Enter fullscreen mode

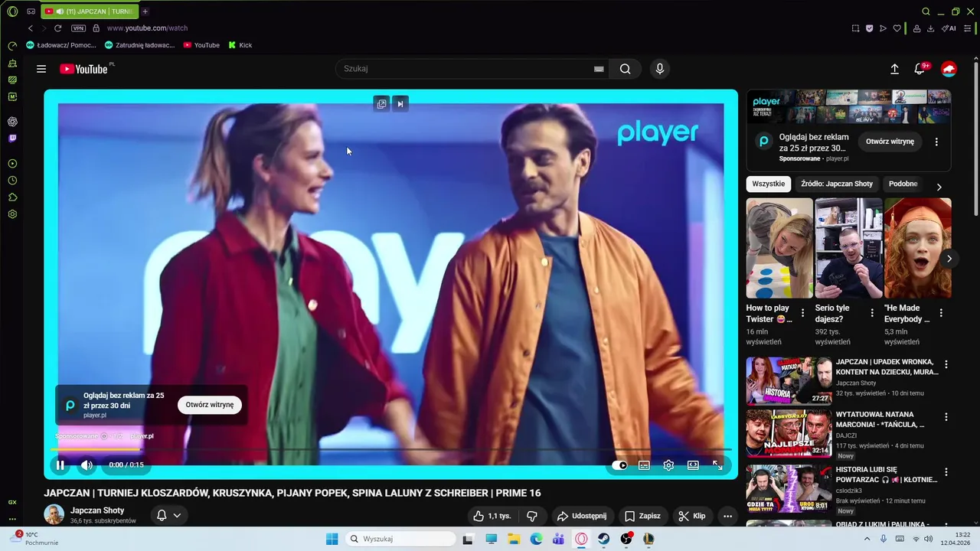717,465
